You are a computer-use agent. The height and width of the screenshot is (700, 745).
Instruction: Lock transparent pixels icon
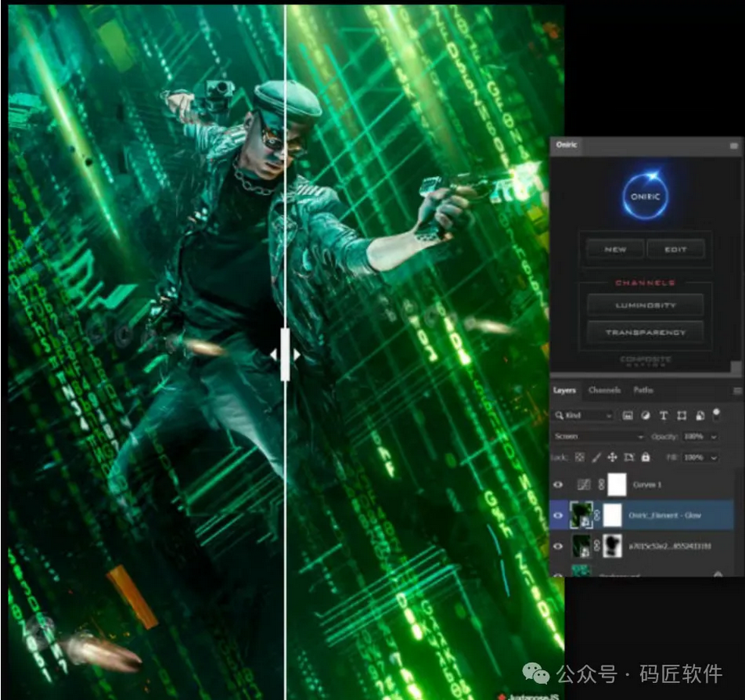[579, 458]
